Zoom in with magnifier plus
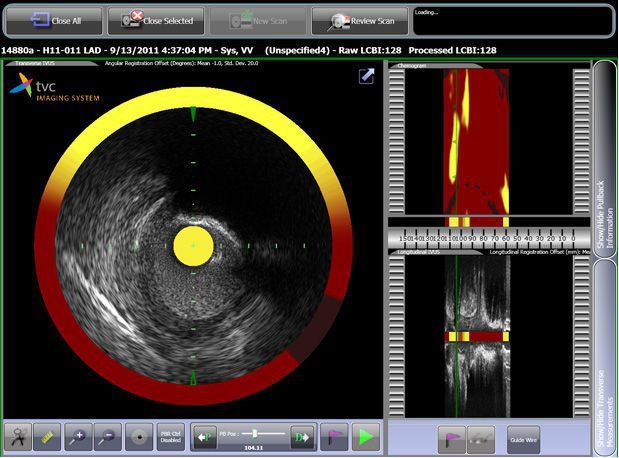This screenshot has width=619, height=458. tap(78, 437)
